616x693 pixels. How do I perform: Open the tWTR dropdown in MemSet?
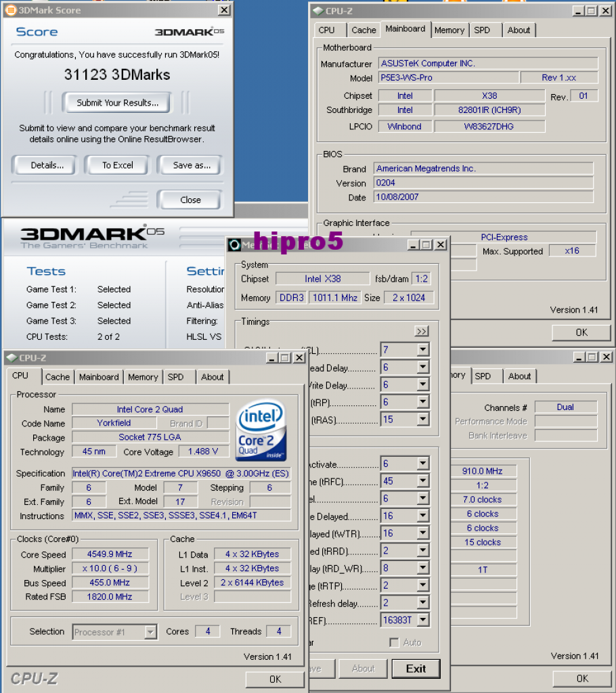pyautogui.click(x=423, y=533)
